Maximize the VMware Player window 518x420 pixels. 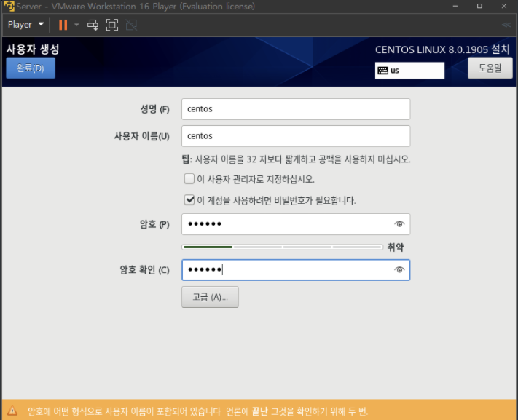(x=479, y=7)
